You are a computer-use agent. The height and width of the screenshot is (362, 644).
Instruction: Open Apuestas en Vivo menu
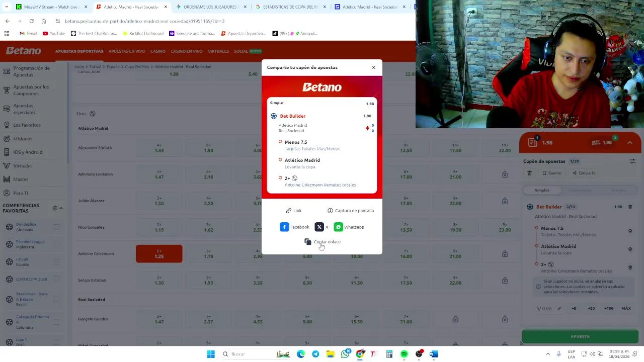click(127, 51)
